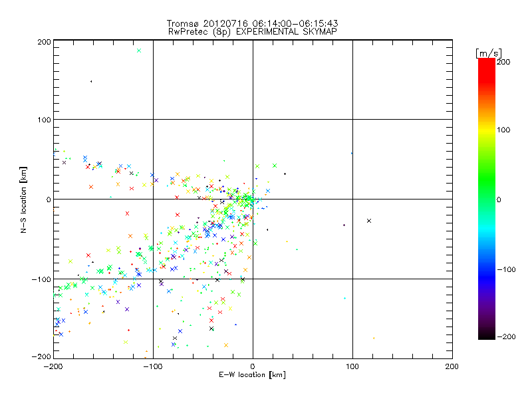Click the y-axis tick label '-100'
This screenshot has width=532, height=399.
pos(41,279)
